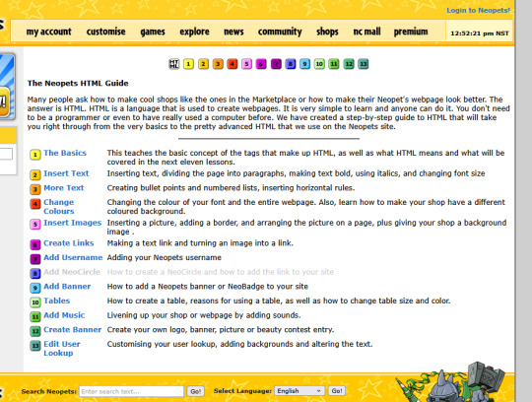Open the Create Banner lesson link

coord(72,330)
